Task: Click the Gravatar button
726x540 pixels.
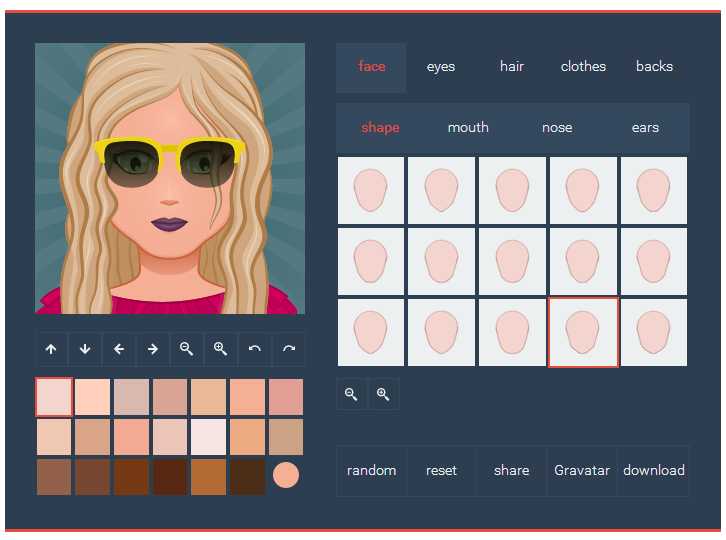Action: point(582,471)
